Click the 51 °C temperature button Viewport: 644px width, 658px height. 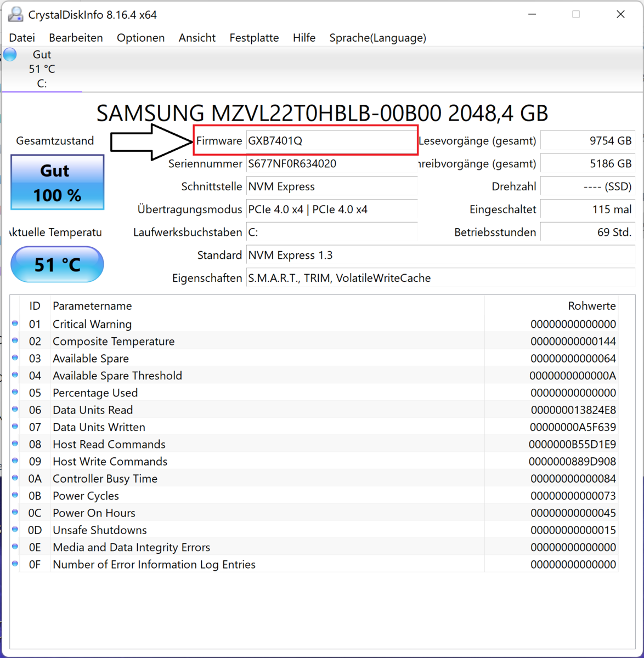tap(57, 265)
